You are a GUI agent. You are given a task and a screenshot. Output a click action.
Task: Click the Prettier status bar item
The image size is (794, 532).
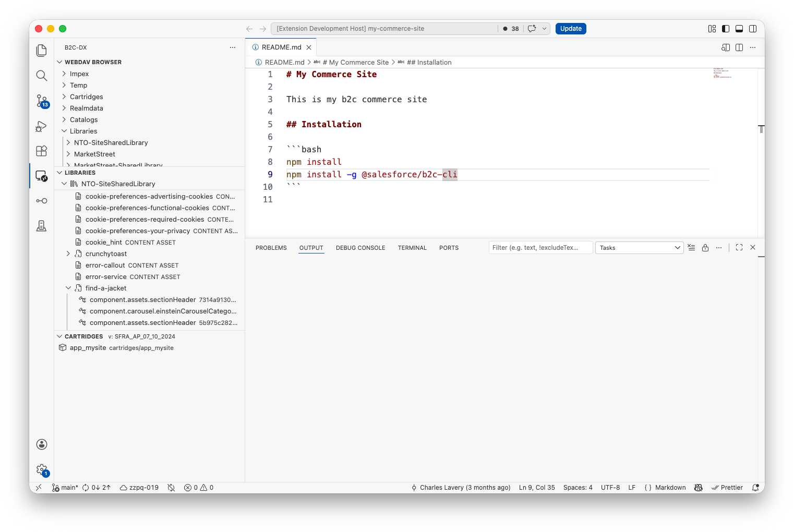tap(727, 488)
